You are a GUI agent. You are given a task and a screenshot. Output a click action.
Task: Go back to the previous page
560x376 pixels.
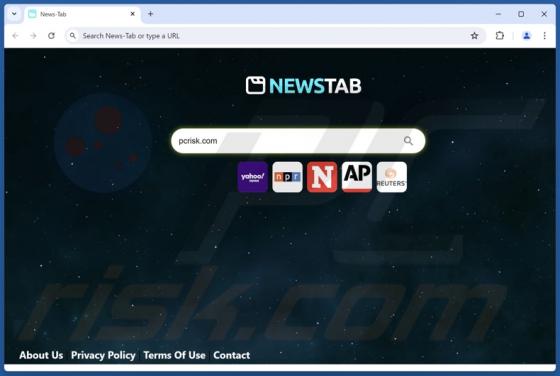tap(15, 36)
